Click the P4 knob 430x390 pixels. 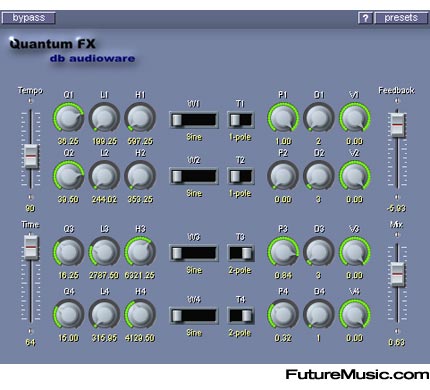[x=283, y=315]
